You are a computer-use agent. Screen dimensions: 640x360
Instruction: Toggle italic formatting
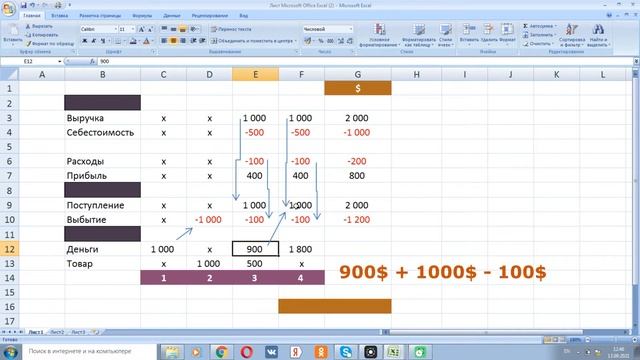(x=93, y=41)
